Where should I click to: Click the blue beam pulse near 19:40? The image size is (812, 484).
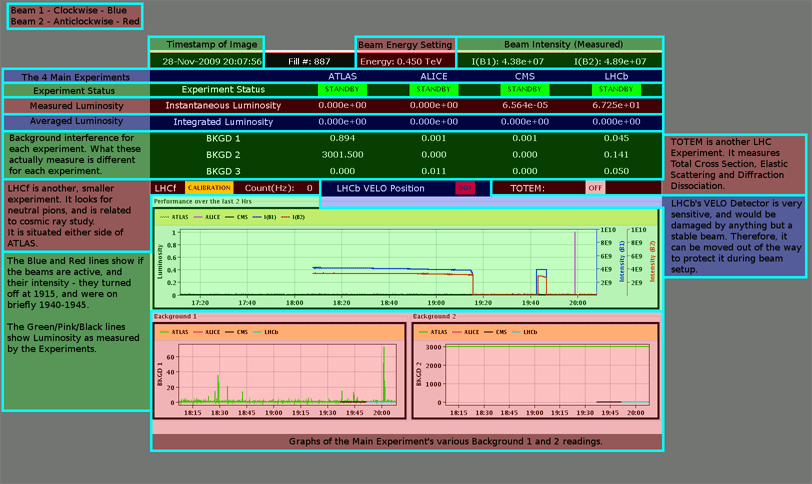pyautogui.click(x=541, y=281)
